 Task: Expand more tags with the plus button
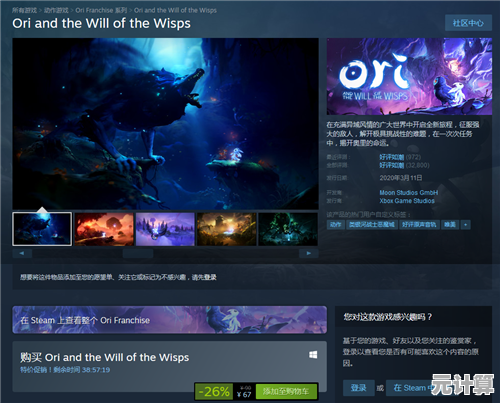point(466,225)
